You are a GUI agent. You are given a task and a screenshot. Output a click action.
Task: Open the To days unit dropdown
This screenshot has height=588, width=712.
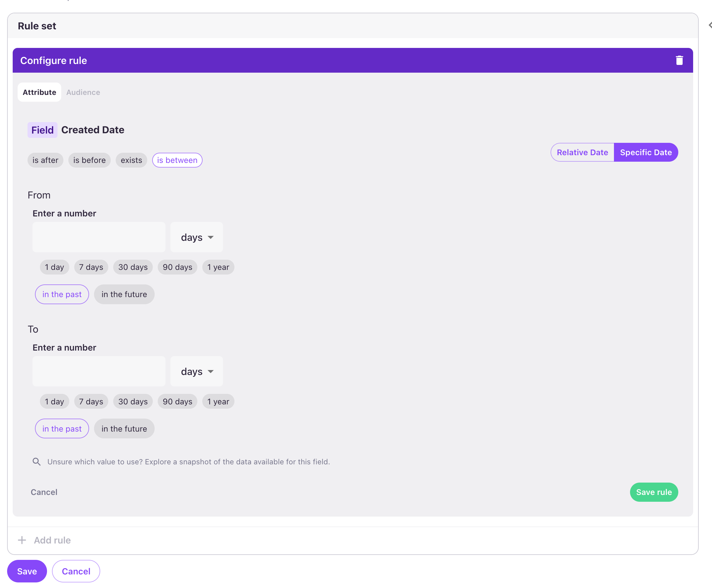point(196,371)
